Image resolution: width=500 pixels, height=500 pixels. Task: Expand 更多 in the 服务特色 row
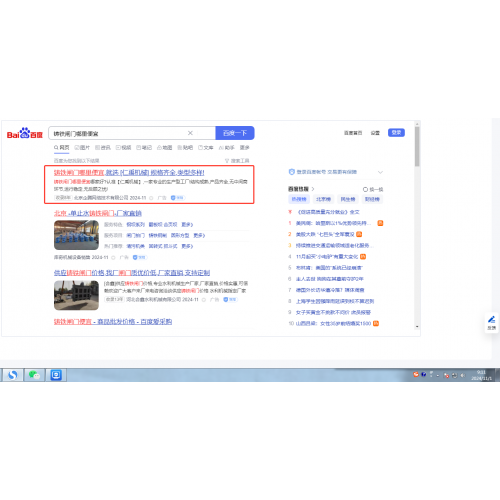[x=187, y=224]
